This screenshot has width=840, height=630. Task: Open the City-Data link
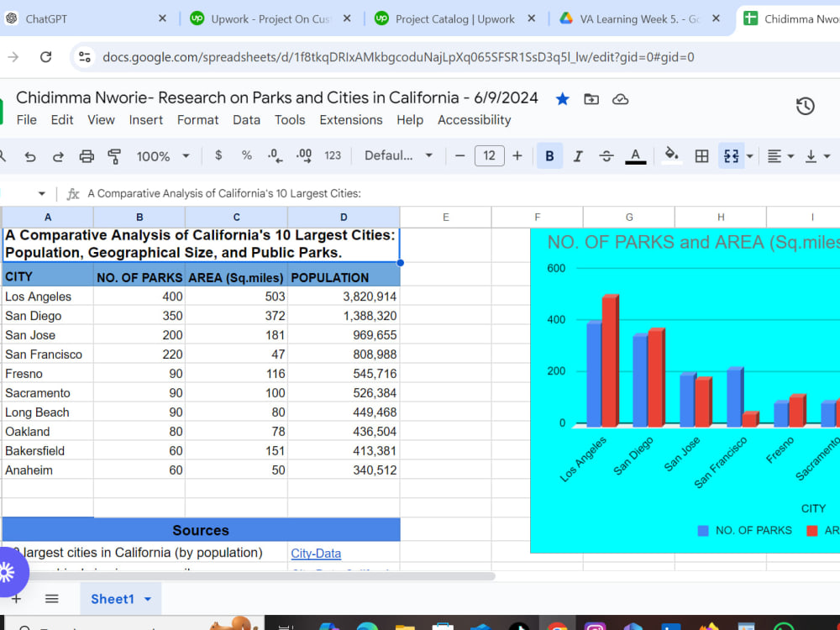(316, 554)
